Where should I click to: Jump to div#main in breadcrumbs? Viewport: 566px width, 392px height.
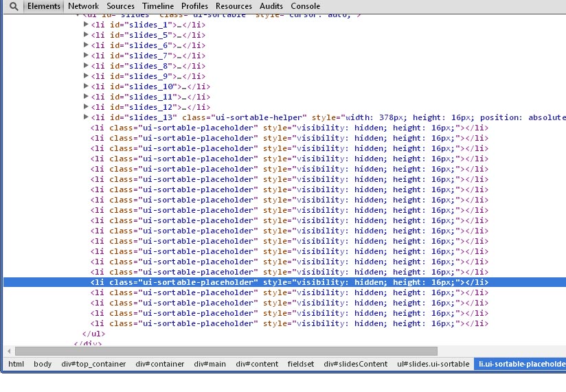tap(210, 364)
